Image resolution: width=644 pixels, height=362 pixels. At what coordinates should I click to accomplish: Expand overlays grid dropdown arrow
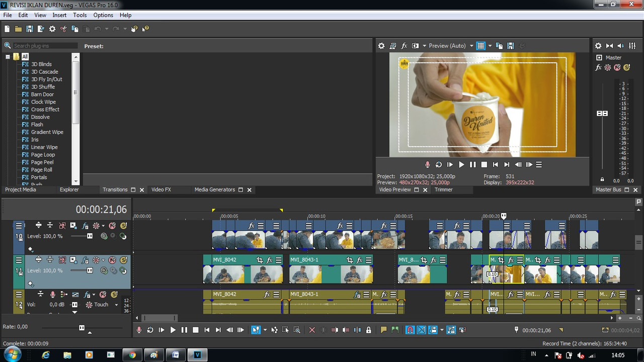click(490, 46)
